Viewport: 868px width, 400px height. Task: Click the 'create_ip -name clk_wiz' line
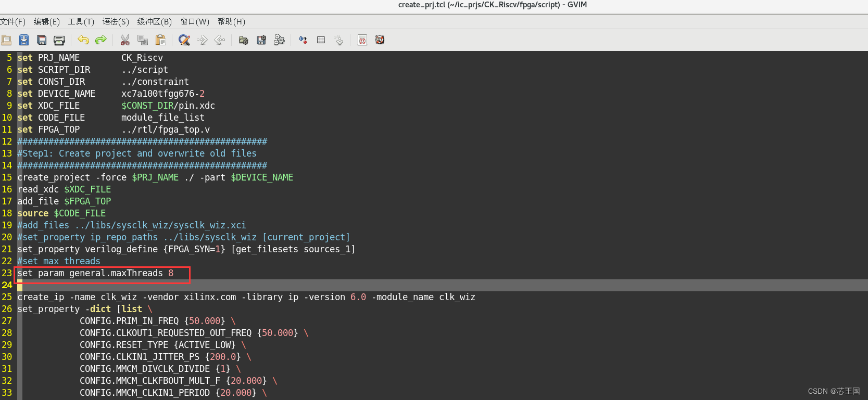(246, 297)
